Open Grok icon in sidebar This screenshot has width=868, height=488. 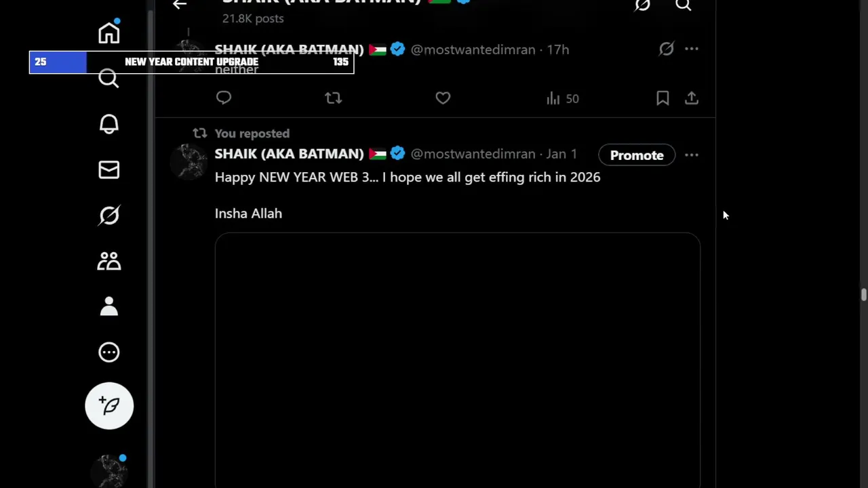[x=108, y=216]
